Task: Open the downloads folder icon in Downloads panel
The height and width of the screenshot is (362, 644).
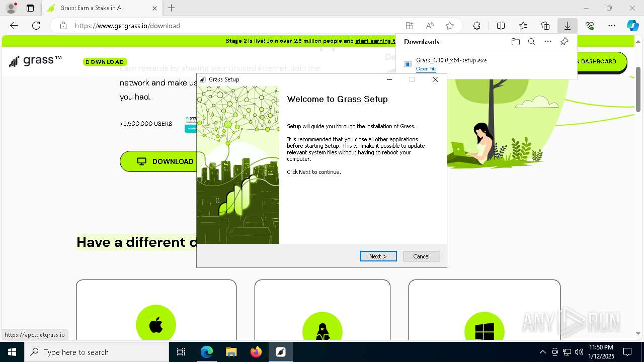Action: click(515, 42)
